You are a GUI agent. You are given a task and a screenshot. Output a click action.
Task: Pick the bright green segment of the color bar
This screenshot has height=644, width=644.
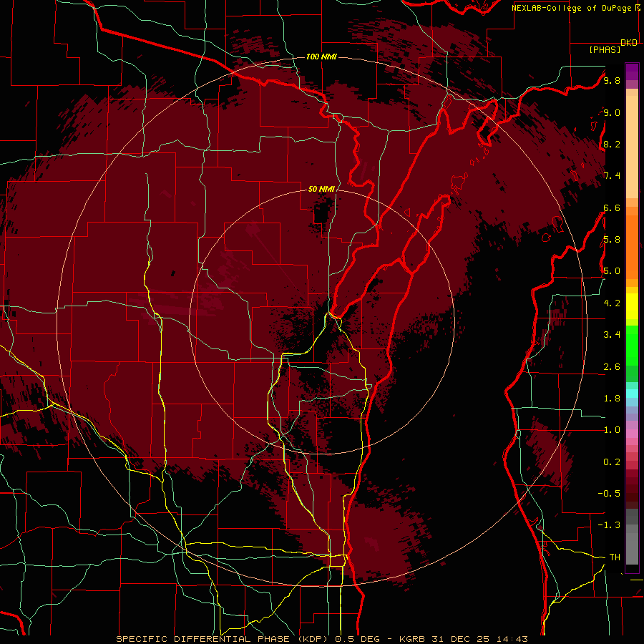tap(632, 345)
